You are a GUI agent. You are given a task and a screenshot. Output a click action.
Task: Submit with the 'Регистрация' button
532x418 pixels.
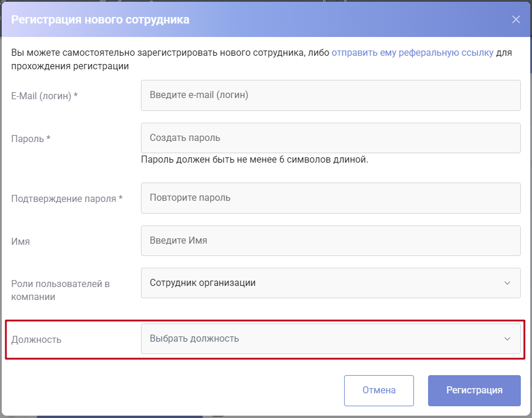pyautogui.click(x=474, y=390)
